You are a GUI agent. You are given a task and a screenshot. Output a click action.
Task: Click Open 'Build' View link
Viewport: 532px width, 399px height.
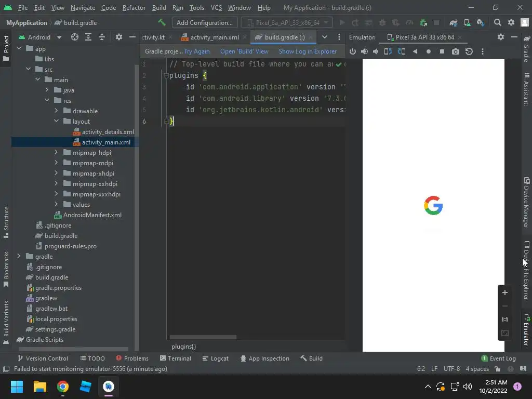click(244, 51)
